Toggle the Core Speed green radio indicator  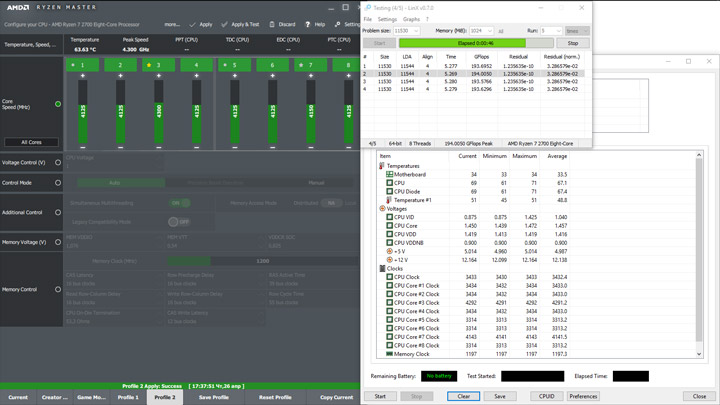click(58, 104)
